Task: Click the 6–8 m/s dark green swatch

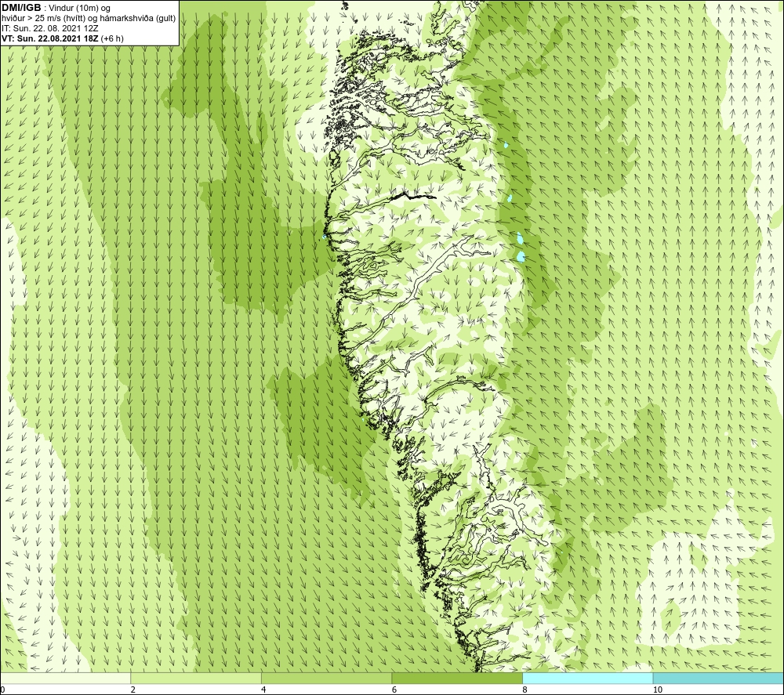Action: click(x=457, y=678)
